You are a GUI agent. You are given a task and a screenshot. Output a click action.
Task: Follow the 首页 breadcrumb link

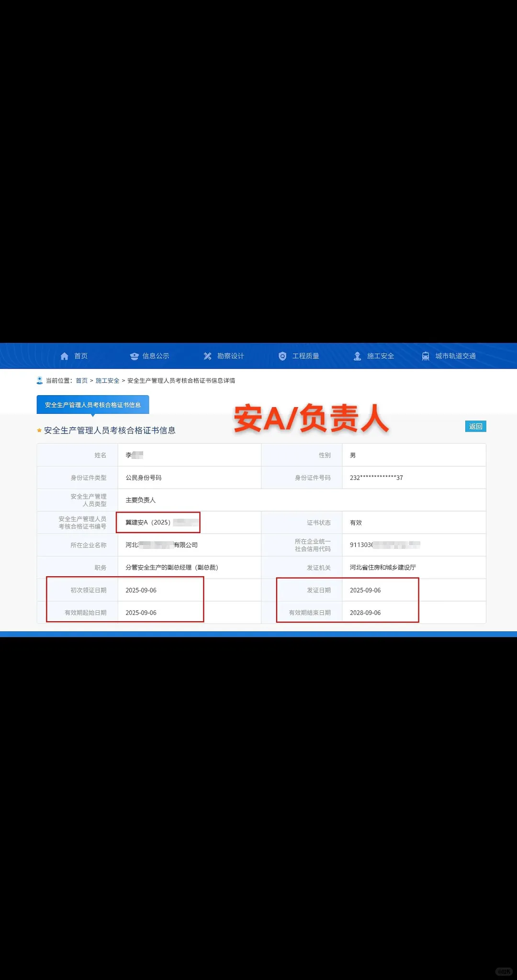point(82,381)
